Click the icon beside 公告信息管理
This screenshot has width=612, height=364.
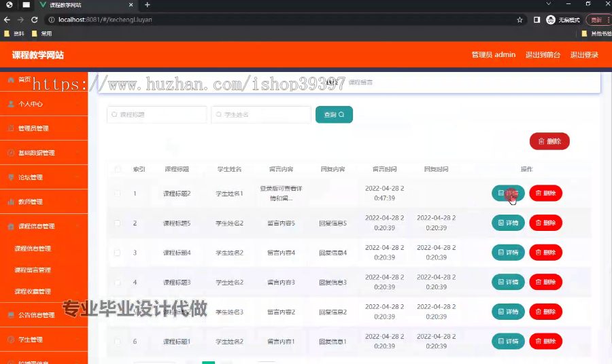pyautogui.click(x=11, y=315)
